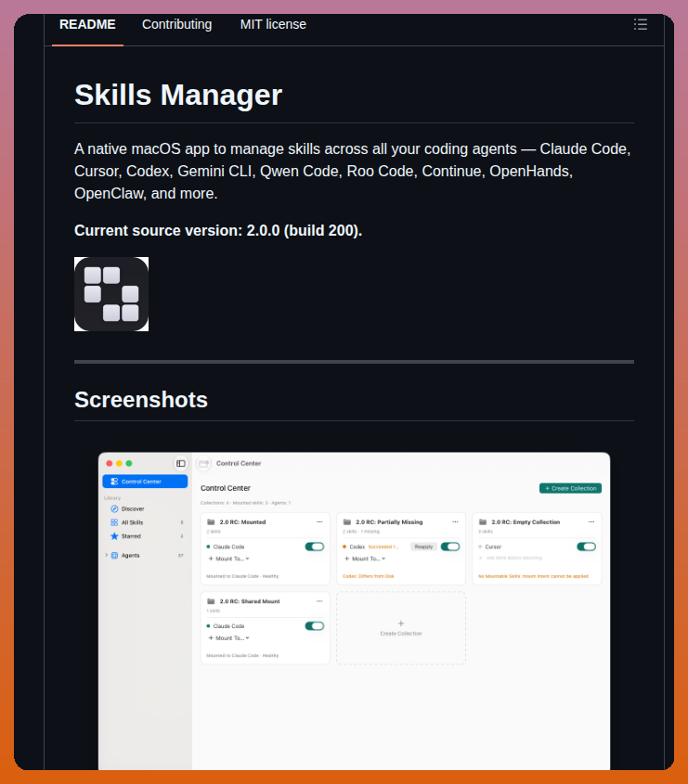Click the yellow minimize dot of app window
Viewport: 688px width, 784px height.
coord(119,464)
